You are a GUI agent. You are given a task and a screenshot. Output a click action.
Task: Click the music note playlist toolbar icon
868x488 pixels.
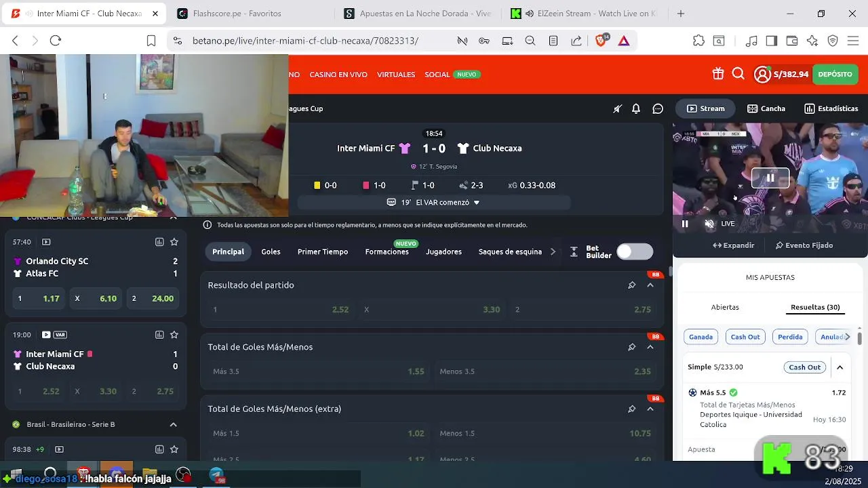click(x=751, y=41)
